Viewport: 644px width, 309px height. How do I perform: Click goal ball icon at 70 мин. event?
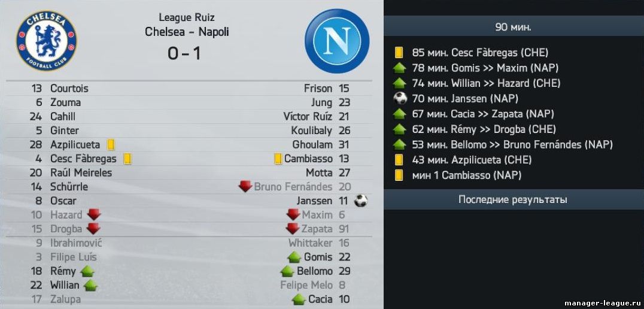(x=400, y=99)
